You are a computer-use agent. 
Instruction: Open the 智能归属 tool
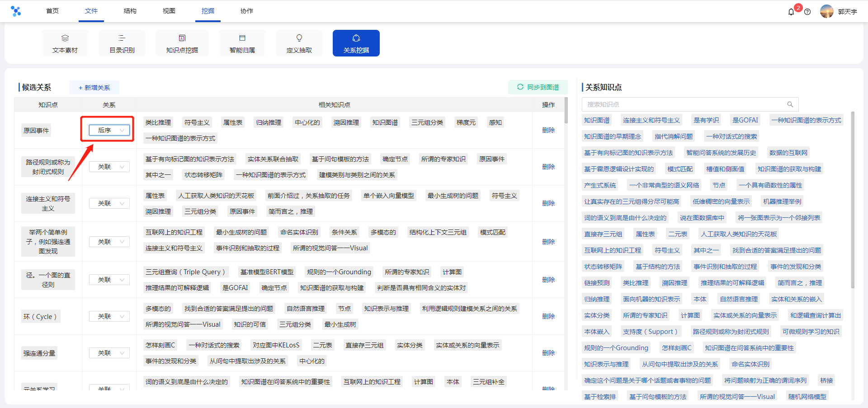click(x=242, y=43)
